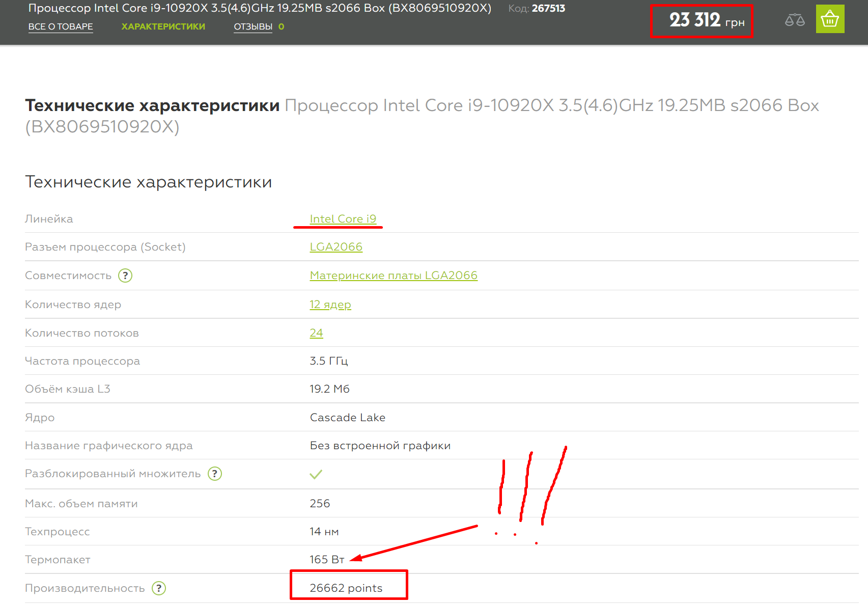Open help icon next to Совместимость

click(125, 276)
